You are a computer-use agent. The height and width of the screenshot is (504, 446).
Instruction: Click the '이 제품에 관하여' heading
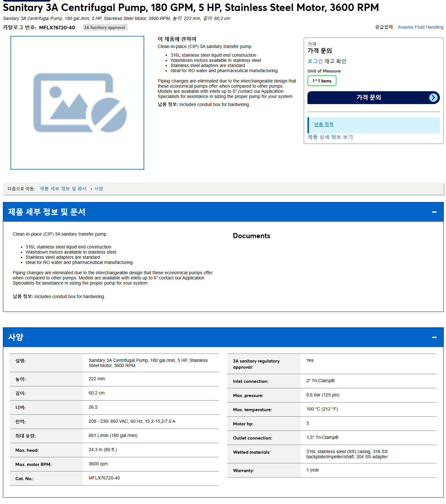click(177, 39)
